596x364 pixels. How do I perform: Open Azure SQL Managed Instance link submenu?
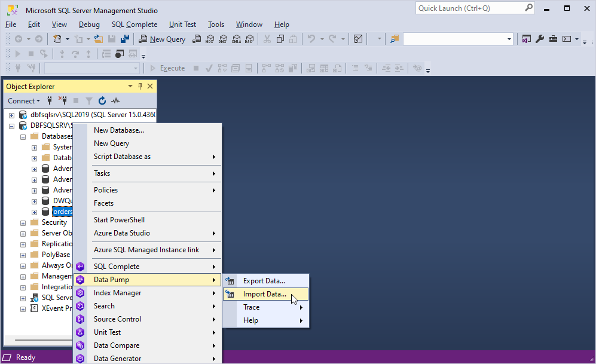(x=147, y=250)
